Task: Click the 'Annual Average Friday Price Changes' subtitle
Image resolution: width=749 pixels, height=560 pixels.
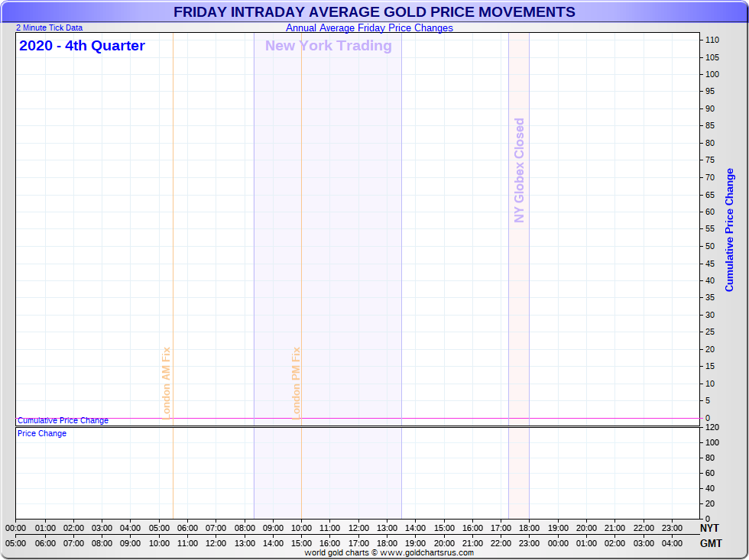Action: (x=369, y=28)
